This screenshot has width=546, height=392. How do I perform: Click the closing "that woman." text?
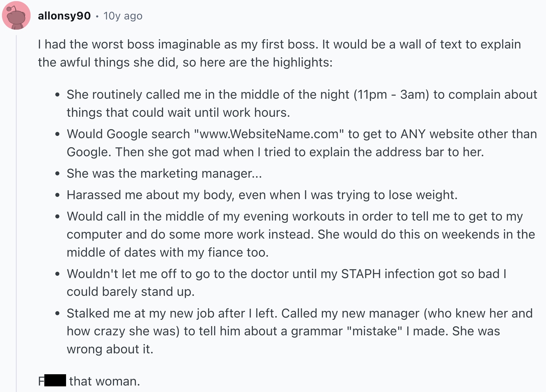click(x=104, y=381)
